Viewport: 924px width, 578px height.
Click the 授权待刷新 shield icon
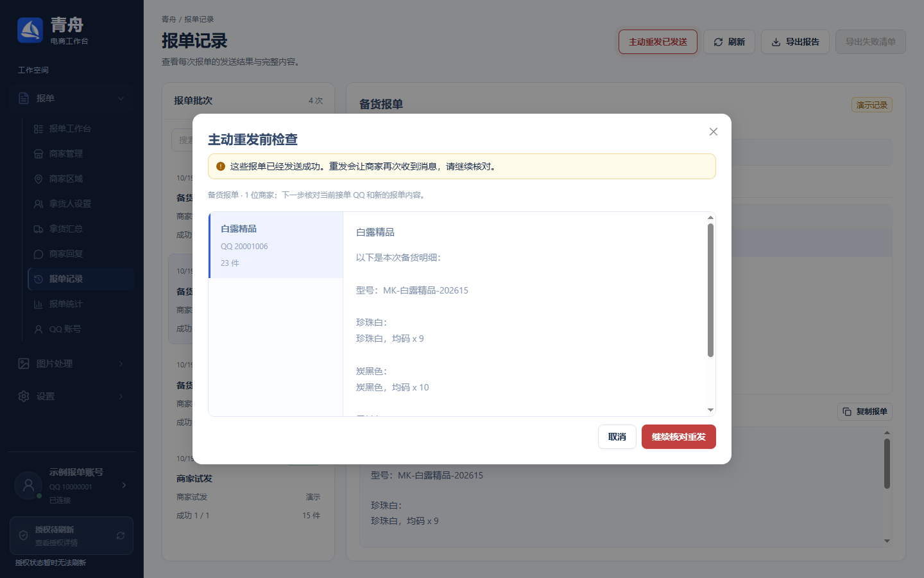coord(23,536)
